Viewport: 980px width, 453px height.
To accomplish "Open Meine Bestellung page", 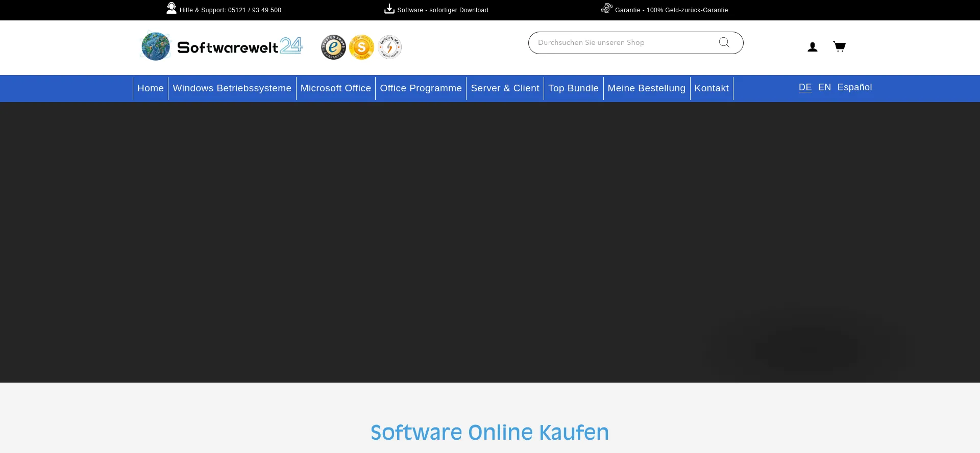I will point(647,88).
